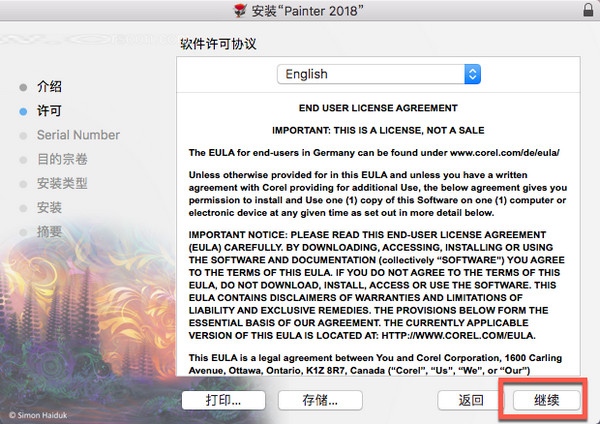Select the 介绍 step in sidebar
The width and height of the screenshot is (600, 424).
pos(49,86)
